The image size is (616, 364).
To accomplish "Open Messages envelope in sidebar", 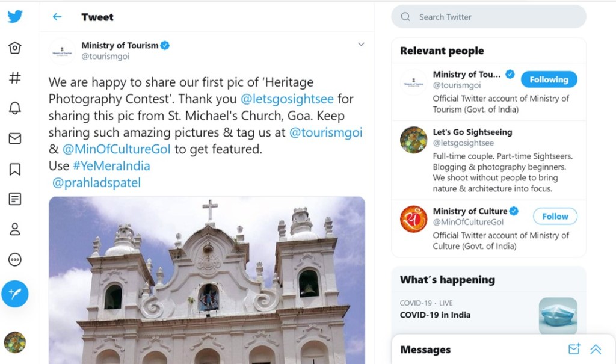I will [15, 138].
